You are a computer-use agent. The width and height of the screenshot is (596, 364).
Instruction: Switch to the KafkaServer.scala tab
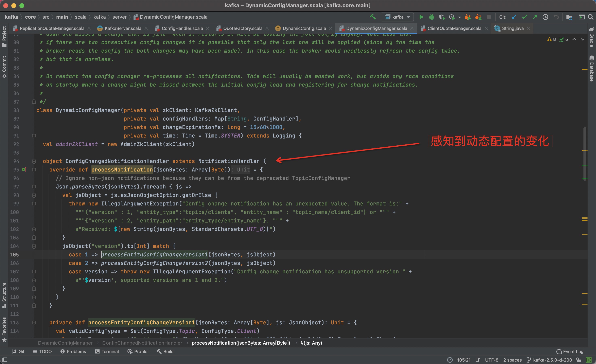122,28
